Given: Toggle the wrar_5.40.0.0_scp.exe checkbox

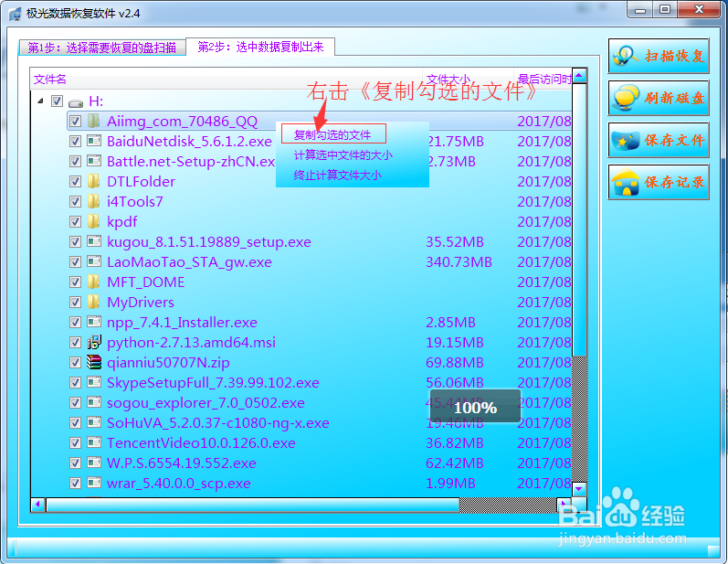Looking at the screenshot, I should (75, 484).
